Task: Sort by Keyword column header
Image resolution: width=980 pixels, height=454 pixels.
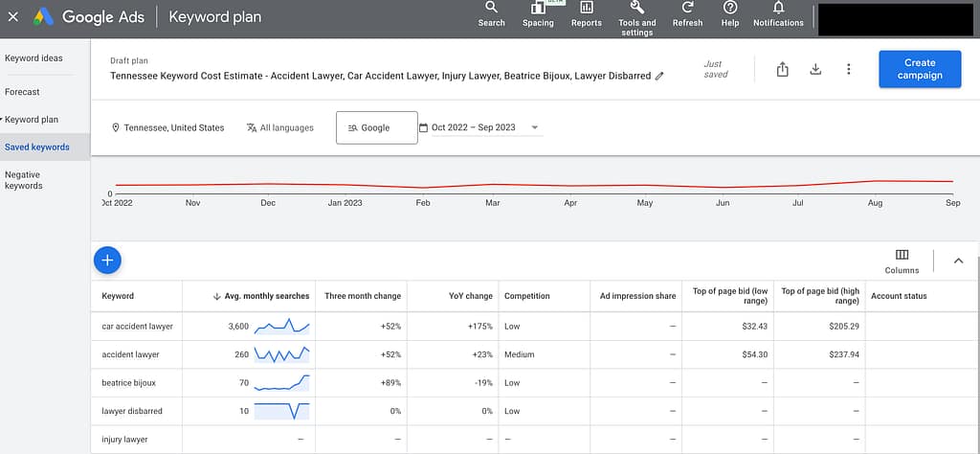Action: click(118, 296)
